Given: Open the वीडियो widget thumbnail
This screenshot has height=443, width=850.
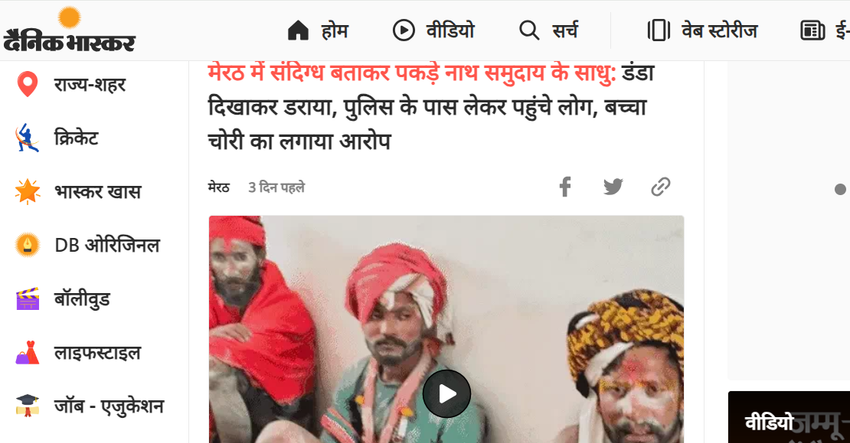Looking at the screenshot, I should [789, 417].
